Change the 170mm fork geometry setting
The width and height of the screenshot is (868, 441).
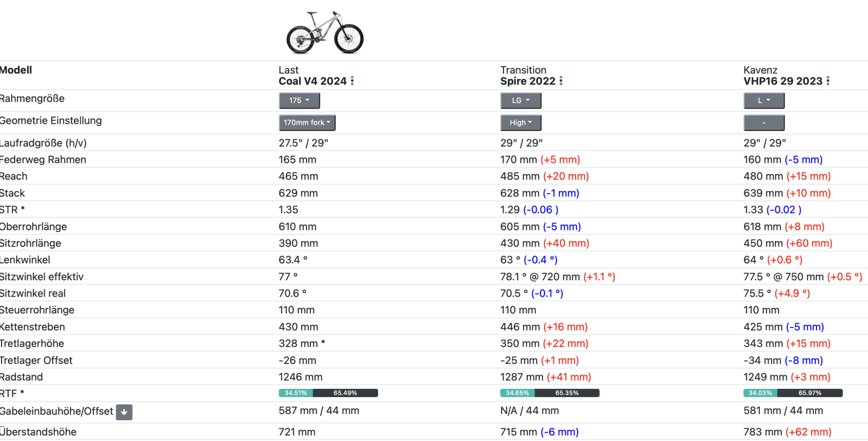[307, 123]
